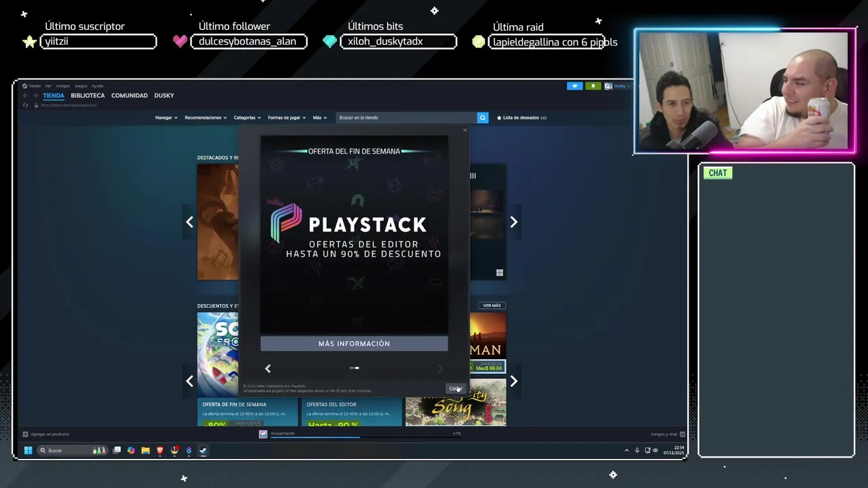Open the OFERTA DE FIN DE SEMANA card
The width and height of the screenshot is (868, 488).
click(x=248, y=413)
